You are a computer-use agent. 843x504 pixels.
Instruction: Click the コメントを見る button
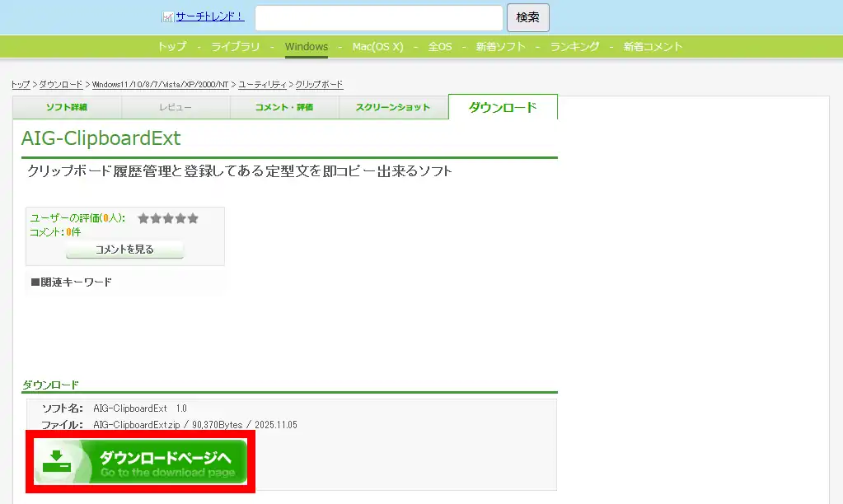coord(124,250)
